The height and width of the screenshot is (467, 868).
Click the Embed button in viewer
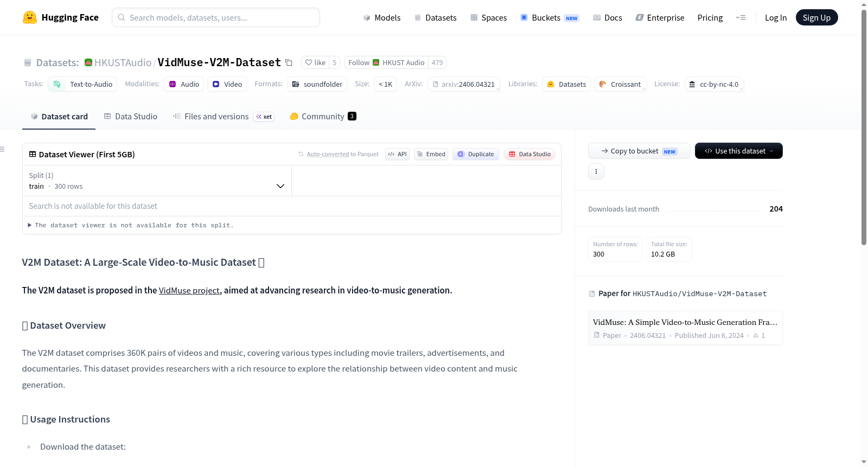point(431,154)
